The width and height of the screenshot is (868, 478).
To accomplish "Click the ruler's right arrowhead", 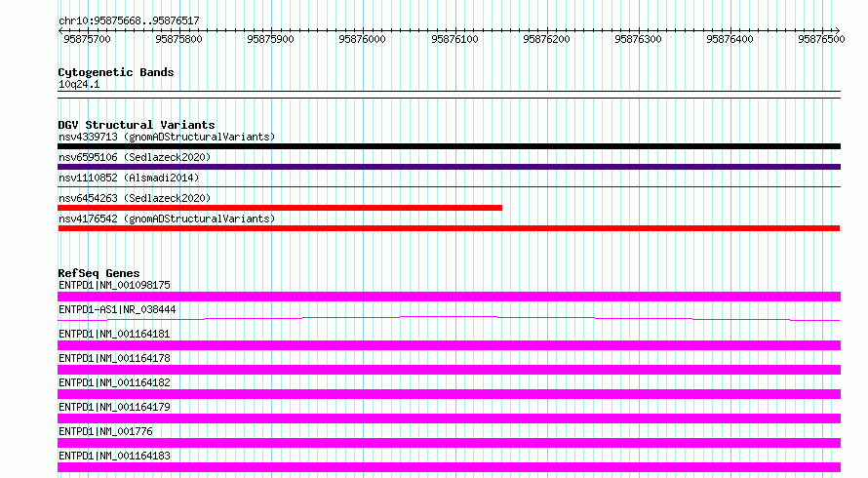I will point(838,30).
